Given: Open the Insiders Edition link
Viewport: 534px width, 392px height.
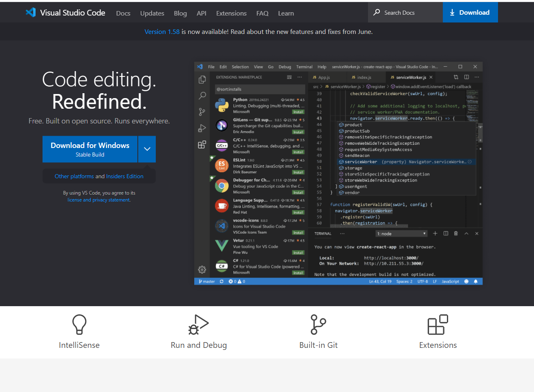Looking at the screenshot, I should (125, 176).
